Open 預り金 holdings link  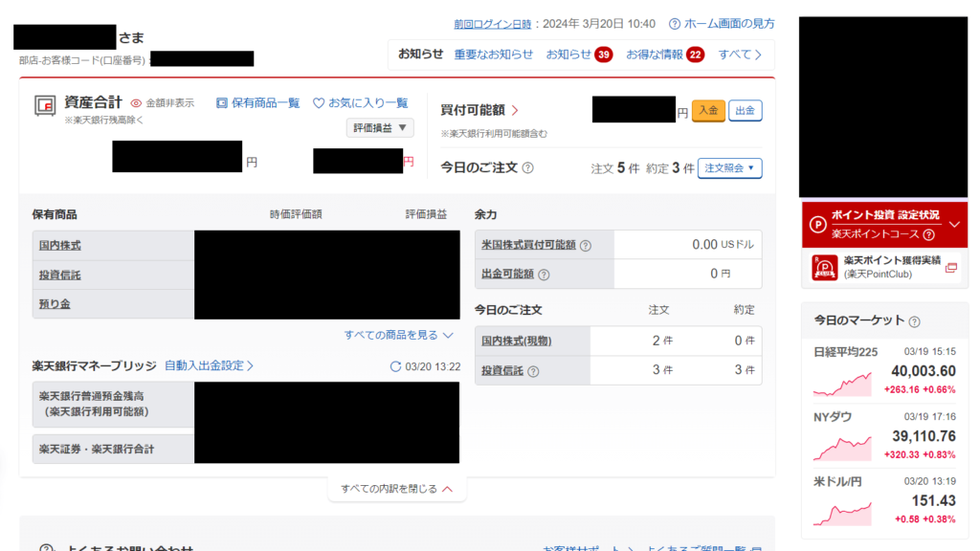pos(55,305)
